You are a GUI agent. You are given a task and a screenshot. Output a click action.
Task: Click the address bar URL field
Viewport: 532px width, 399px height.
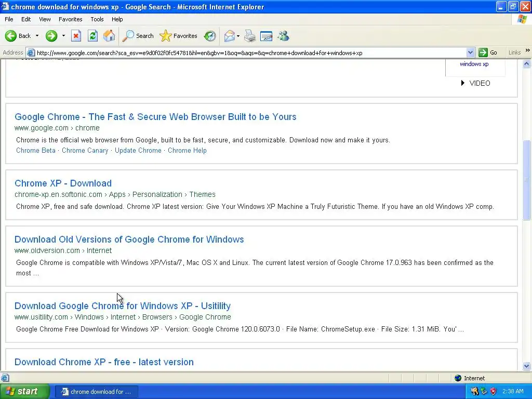[251, 53]
